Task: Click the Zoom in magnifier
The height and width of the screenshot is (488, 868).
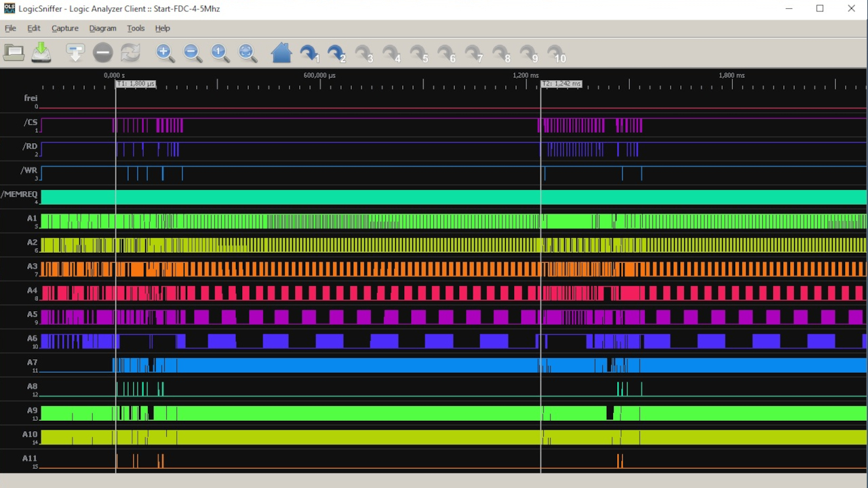Action: (x=165, y=53)
